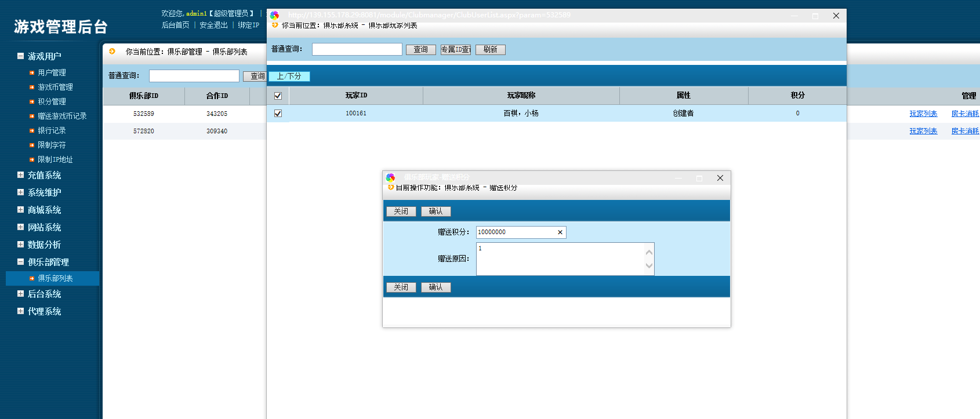Clear the 赠送积分 field with X icon
Screen dimensions: 980x419
click(560, 232)
